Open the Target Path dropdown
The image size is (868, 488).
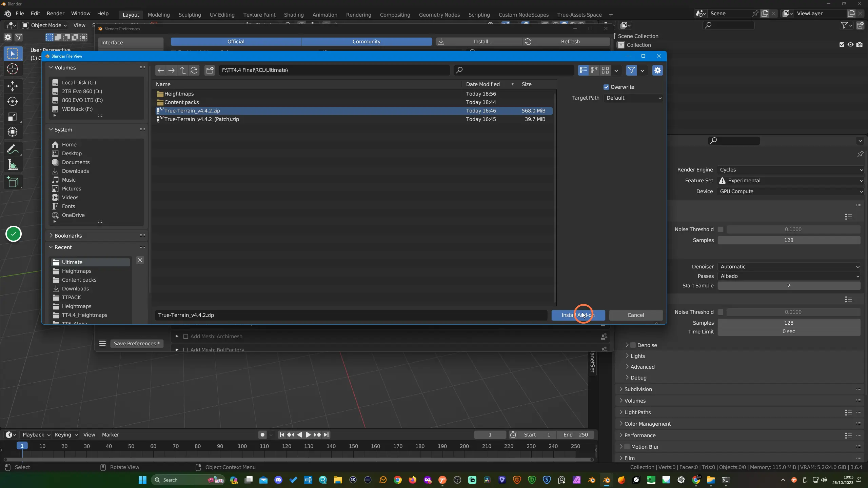pyautogui.click(x=633, y=98)
